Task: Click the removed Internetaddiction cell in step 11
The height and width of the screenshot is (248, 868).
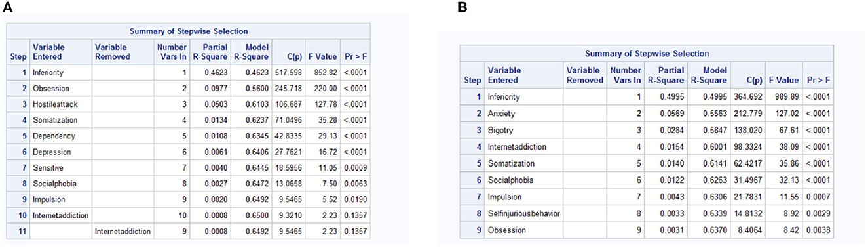Action: (x=123, y=231)
